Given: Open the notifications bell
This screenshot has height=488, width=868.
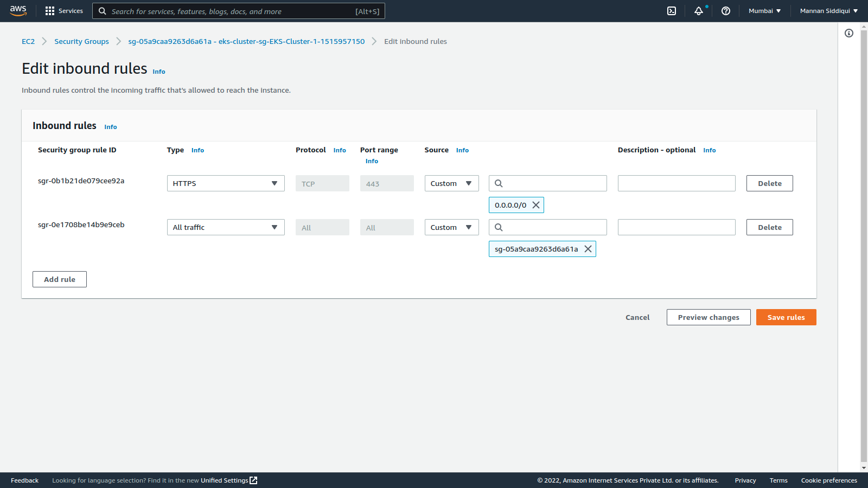Looking at the screenshot, I should [699, 10].
